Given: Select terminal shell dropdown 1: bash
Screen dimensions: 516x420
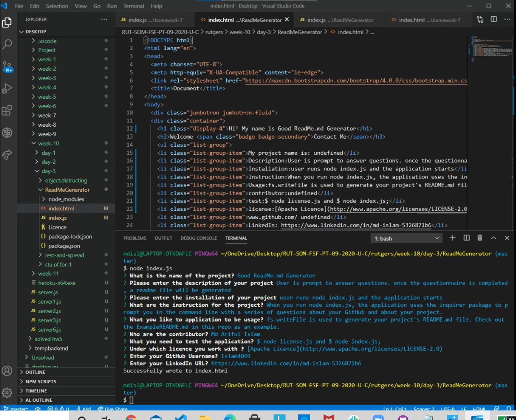Looking at the screenshot, I should pyautogui.click(x=407, y=238).
